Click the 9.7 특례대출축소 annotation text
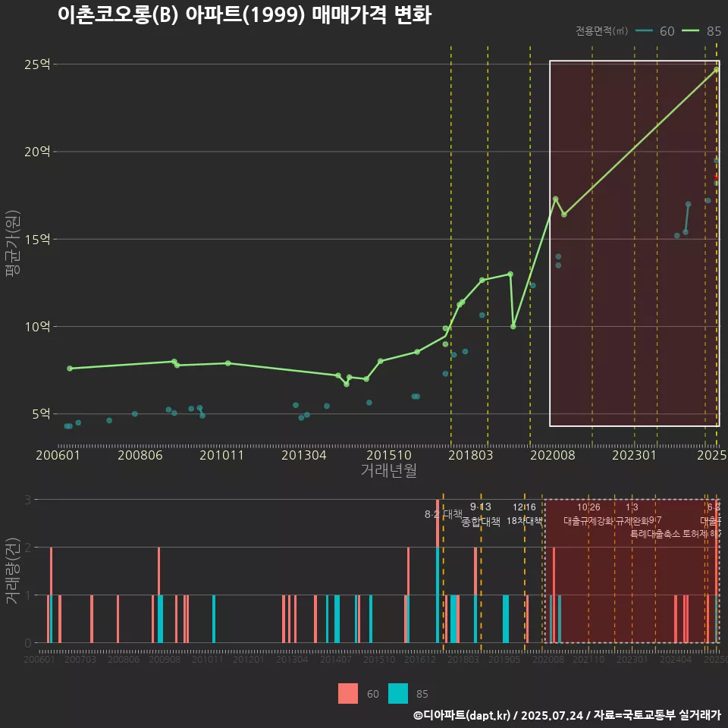 [655, 527]
